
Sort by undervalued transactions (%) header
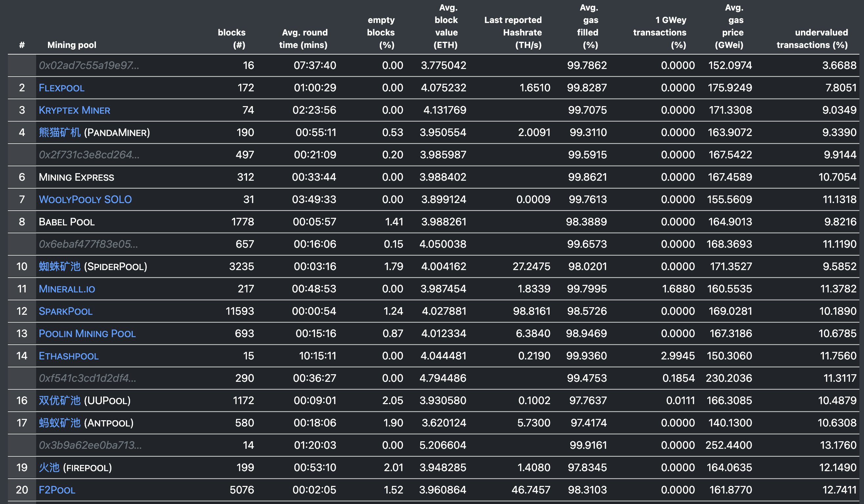(x=812, y=38)
